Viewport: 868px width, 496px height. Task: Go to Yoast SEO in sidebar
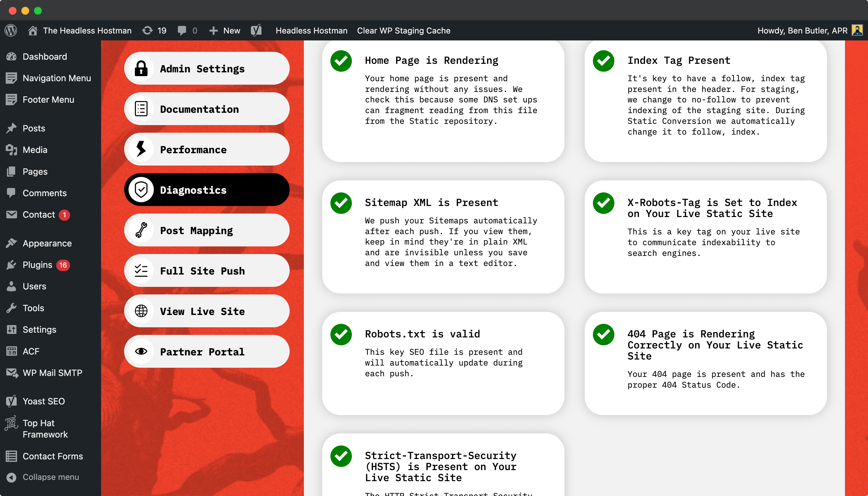tap(44, 401)
